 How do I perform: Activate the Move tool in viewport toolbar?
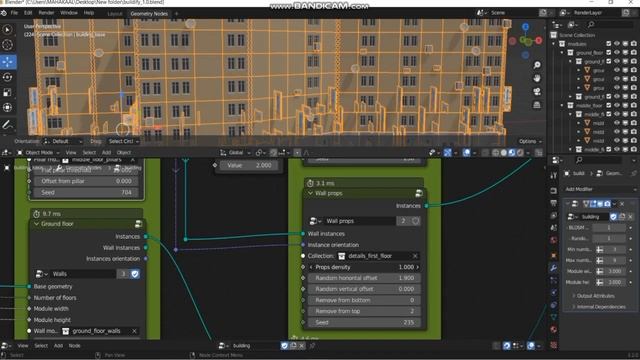(x=7, y=62)
